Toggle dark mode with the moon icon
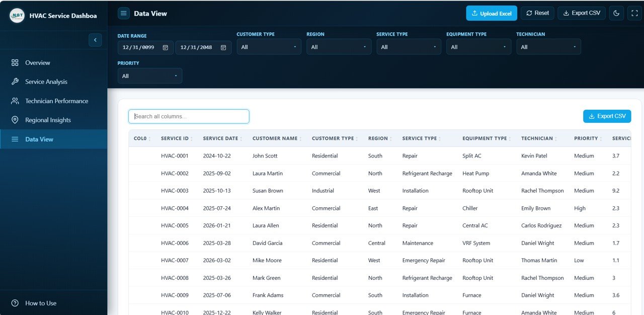 [616, 13]
